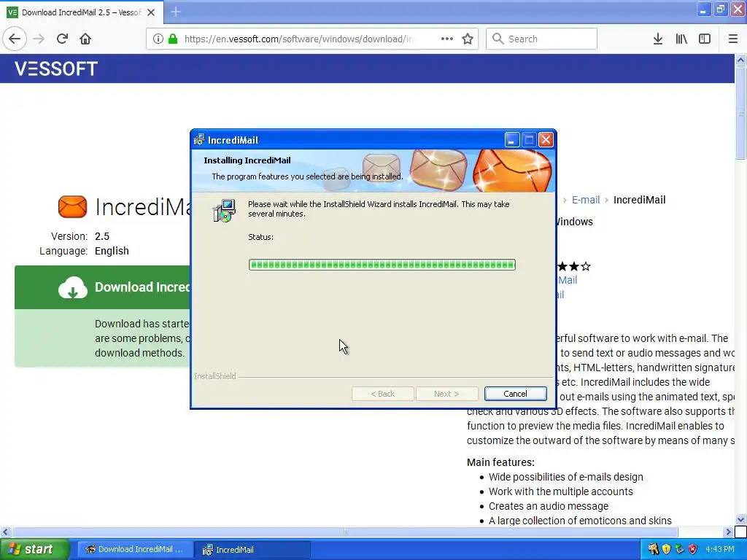Click 'Installing IncrediMail' installer heading
The image size is (747, 560).
[247, 160]
